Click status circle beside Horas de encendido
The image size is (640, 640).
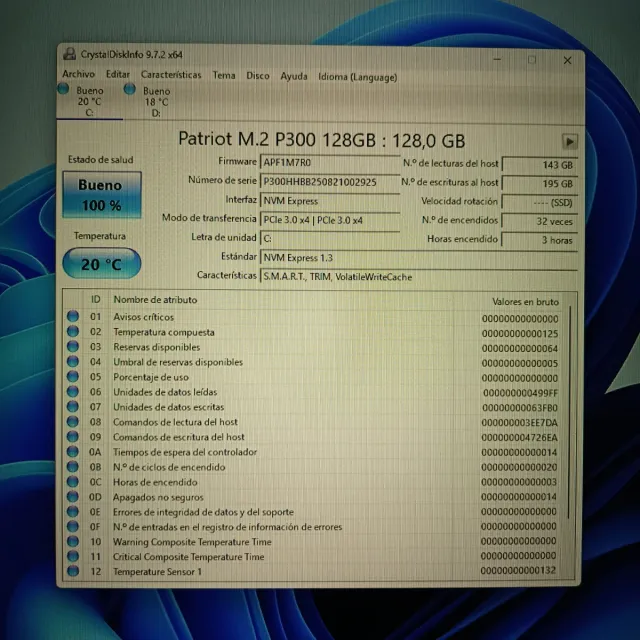73,482
